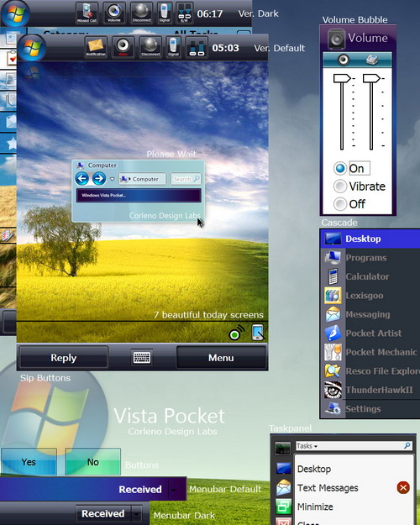Click phone stylus icon on today screen
Screen dimensions: 420x525
pyautogui.click(x=258, y=333)
